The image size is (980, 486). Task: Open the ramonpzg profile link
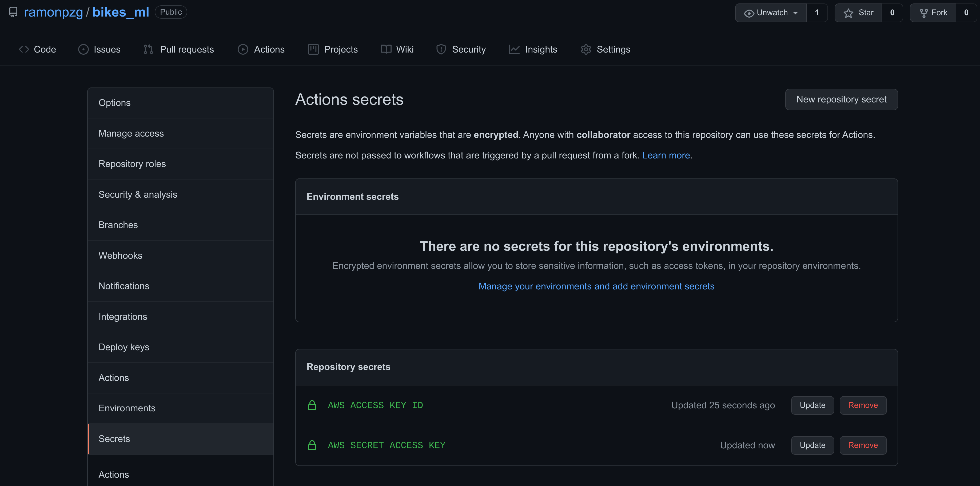[x=53, y=12]
